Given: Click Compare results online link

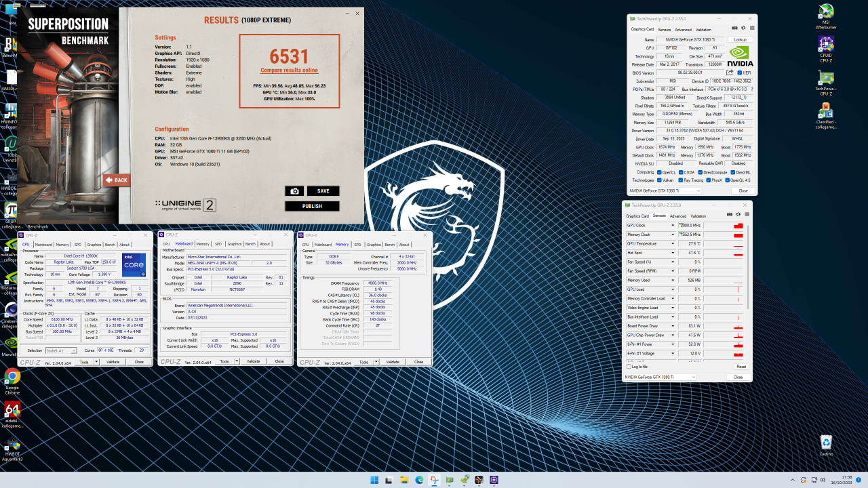Looking at the screenshot, I should pos(289,70).
